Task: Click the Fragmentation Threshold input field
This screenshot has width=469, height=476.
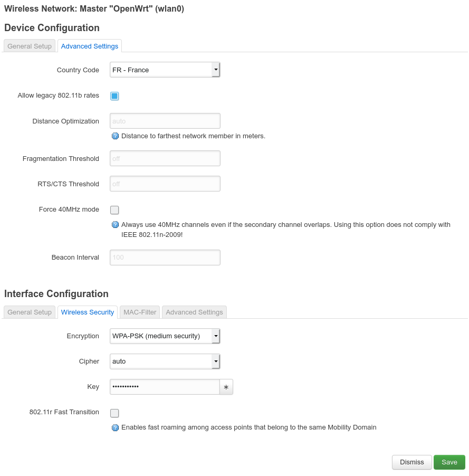Action: click(165, 158)
